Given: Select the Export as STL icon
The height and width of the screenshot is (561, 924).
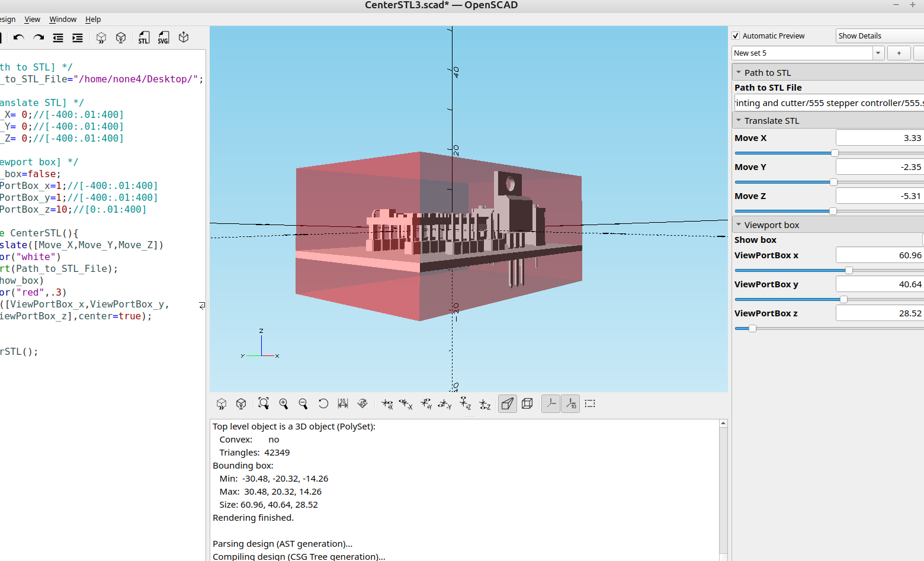Looking at the screenshot, I should coord(143,37).
